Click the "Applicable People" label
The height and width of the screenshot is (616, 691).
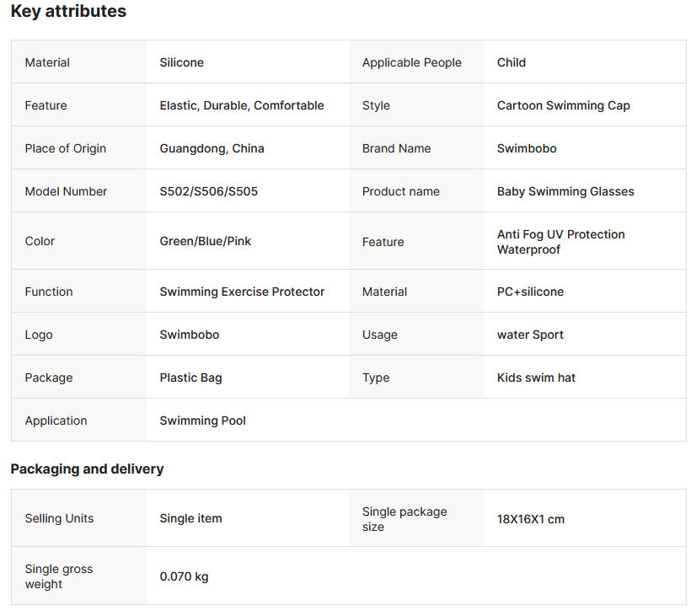411,62
